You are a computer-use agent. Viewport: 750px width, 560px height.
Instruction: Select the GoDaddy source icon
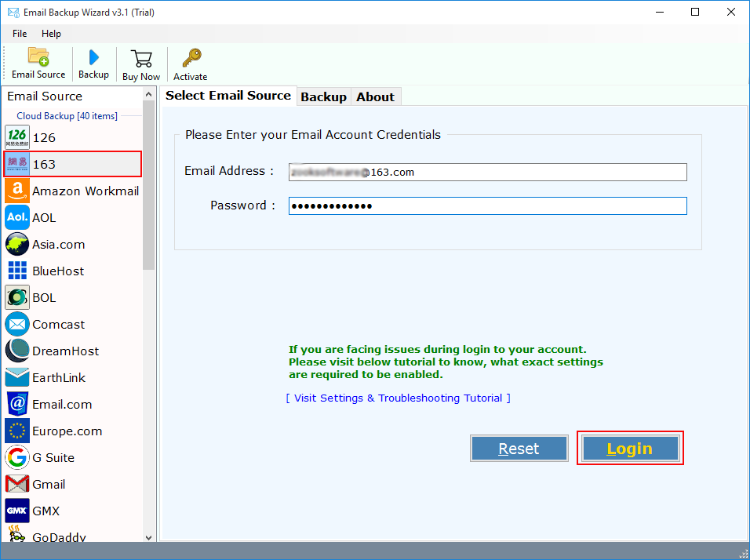17,534
